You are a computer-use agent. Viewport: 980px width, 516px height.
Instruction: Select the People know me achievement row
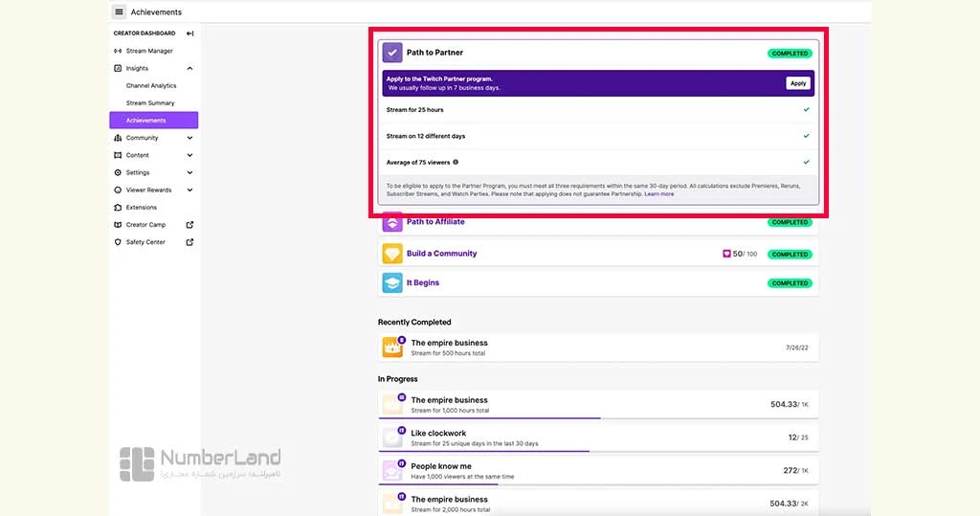coord(598,470)
